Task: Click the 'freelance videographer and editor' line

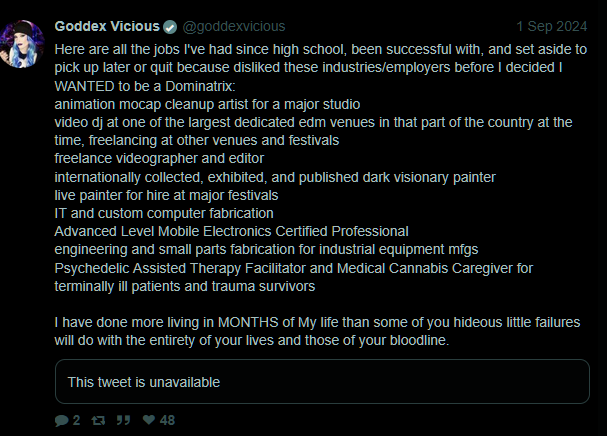Action: [159, 158]
